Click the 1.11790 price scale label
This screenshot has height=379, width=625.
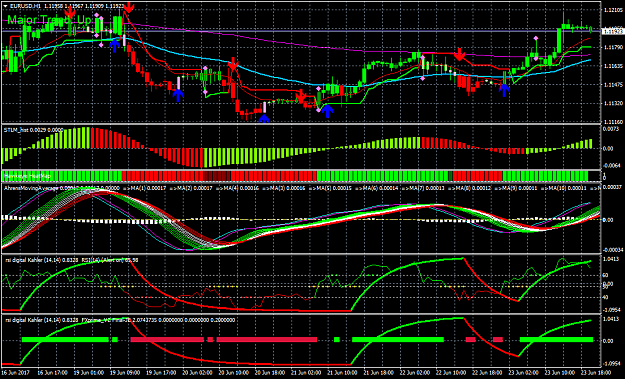point(613,48)
